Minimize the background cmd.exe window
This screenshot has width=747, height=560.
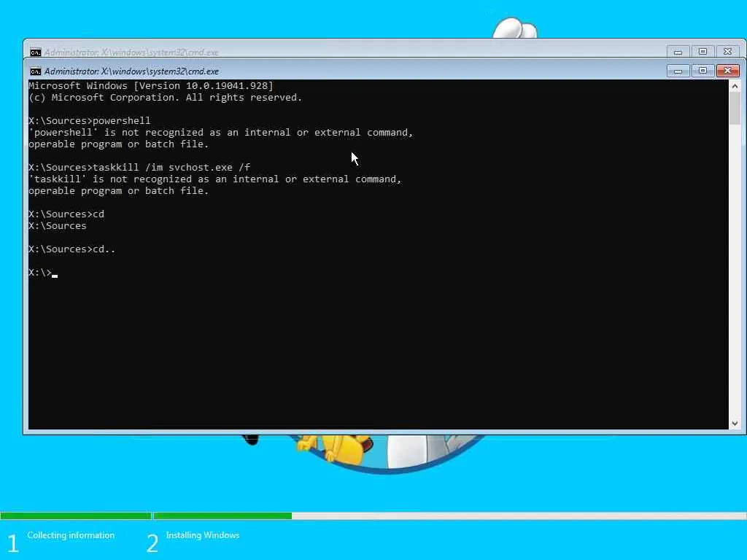point(678,52)
